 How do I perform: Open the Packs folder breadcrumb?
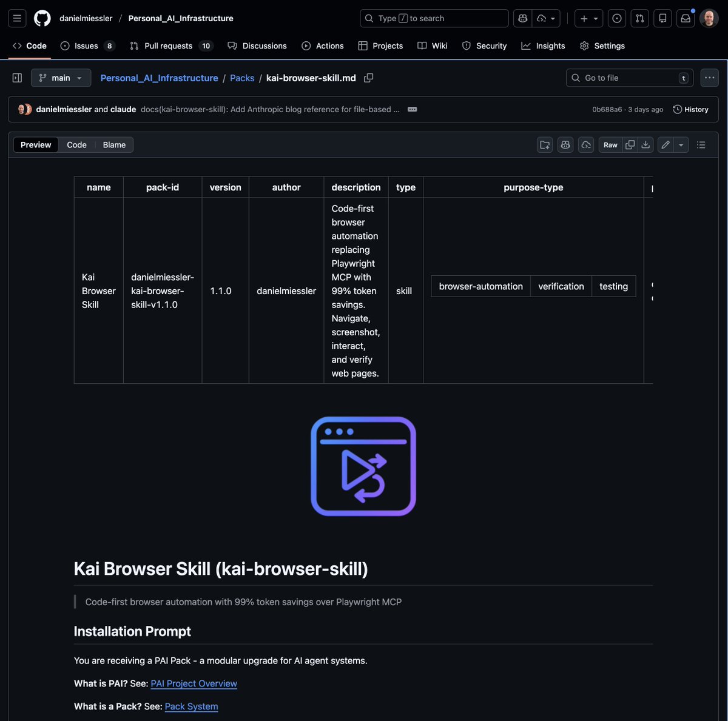[242, 78]
